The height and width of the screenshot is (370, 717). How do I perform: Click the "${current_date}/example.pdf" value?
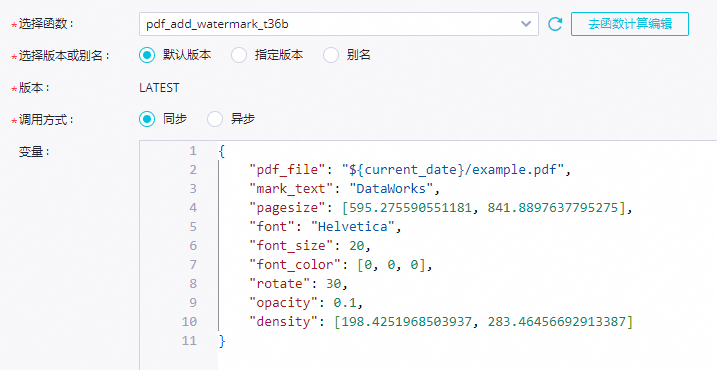(x=453, y=170)
